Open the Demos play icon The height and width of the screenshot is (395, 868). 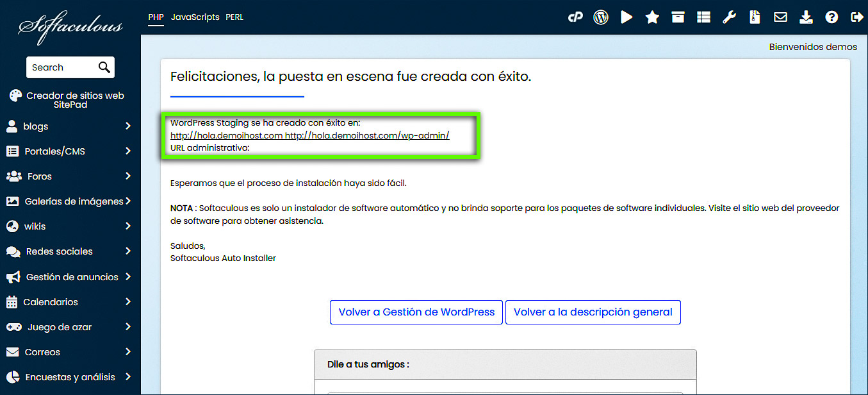(626, 17)
